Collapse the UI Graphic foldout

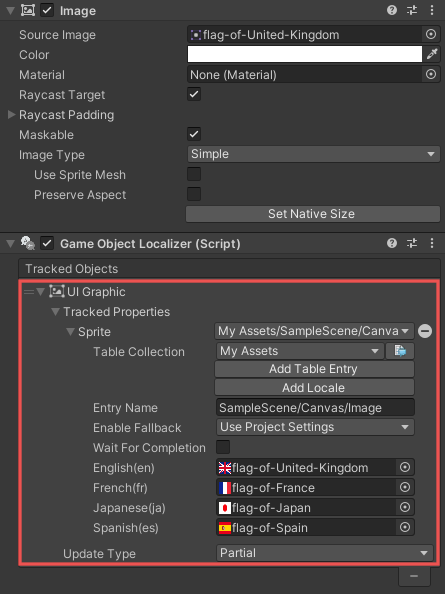click(x=41, y=292)
